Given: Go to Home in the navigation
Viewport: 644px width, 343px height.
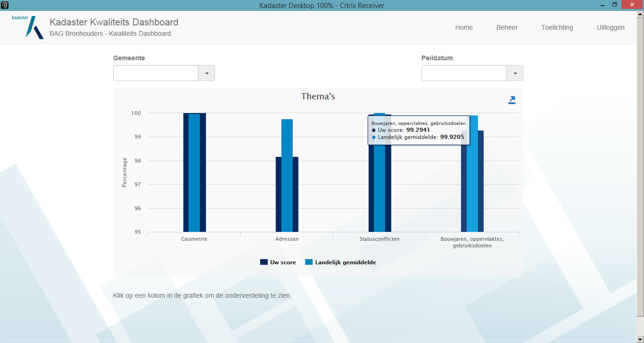Looking at the screenshot, I should tap(464, 27).
